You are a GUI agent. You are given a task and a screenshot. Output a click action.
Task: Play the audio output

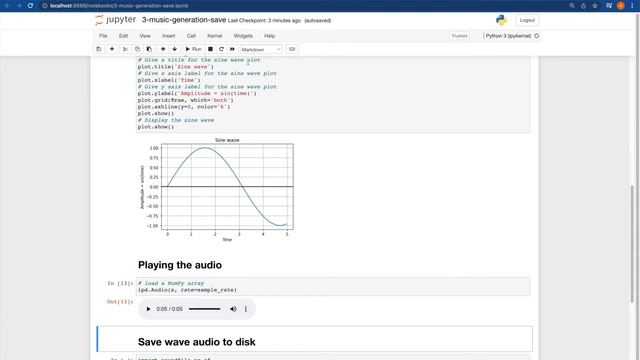[x=148, y=309]
